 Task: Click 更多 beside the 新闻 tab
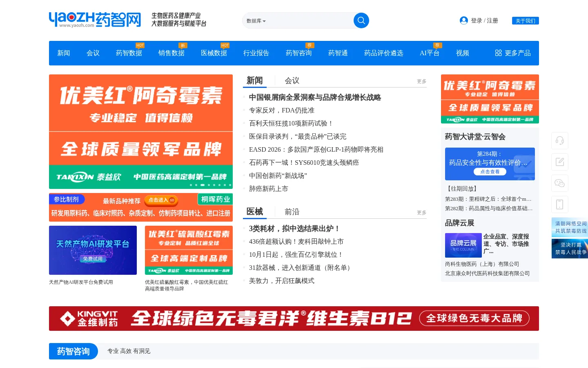(422, 81)
